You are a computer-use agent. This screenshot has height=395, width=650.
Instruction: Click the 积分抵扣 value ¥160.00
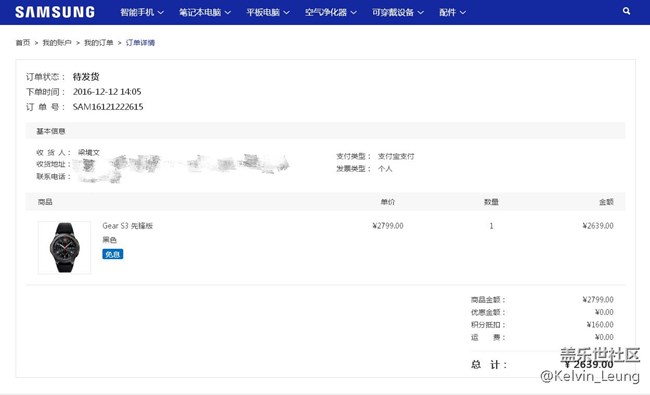pos(600,325)
